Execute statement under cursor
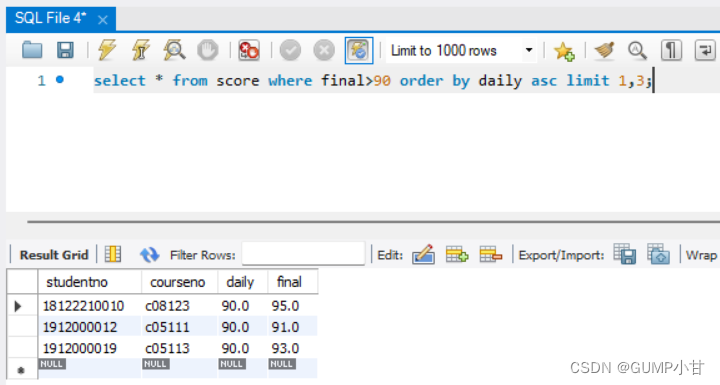Screen dimensions: 720x385 141,50
